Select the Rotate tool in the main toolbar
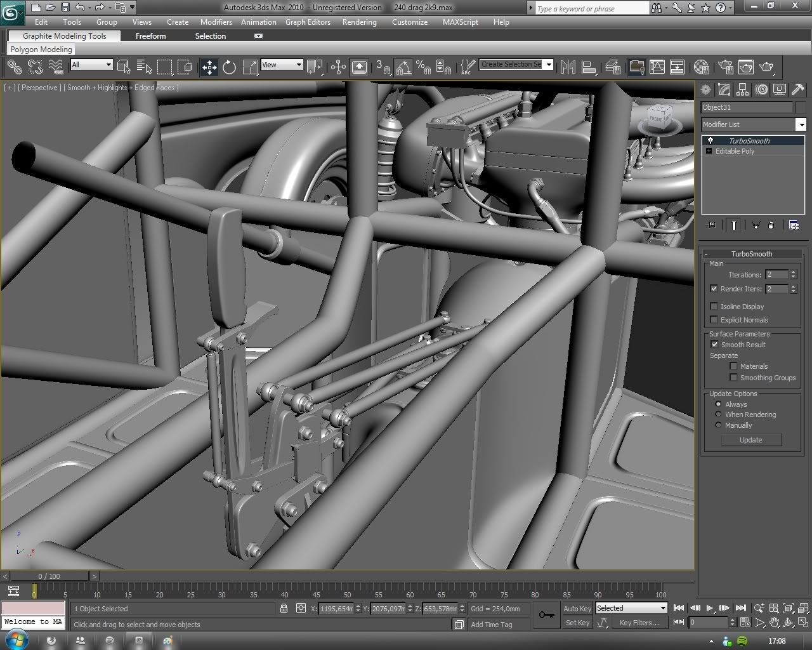The width and height of the screenshot is (812, 650). pos(229,67)
